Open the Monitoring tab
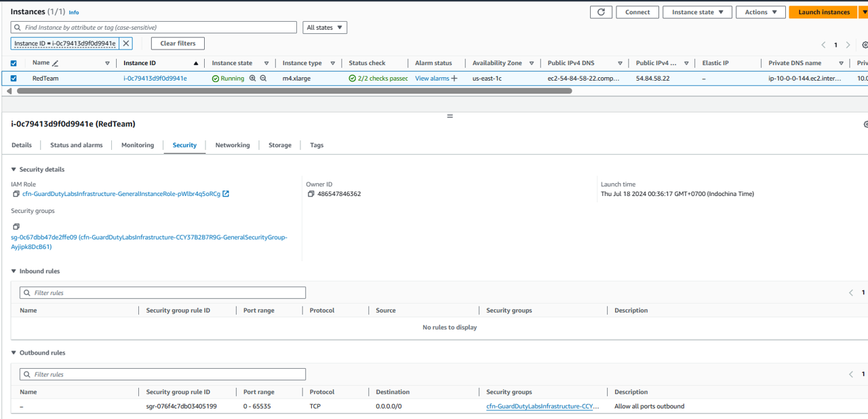The image size is (868, 419). (x=138, y=145)
